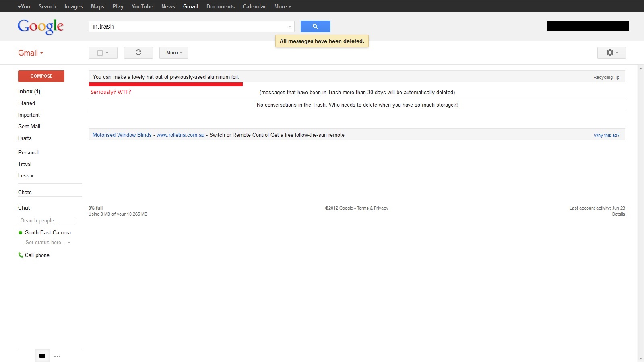This screenshot has width=644, height=362.
Task: Click the vertical scrollbar up arrow
Action: (x=641, y=68)
